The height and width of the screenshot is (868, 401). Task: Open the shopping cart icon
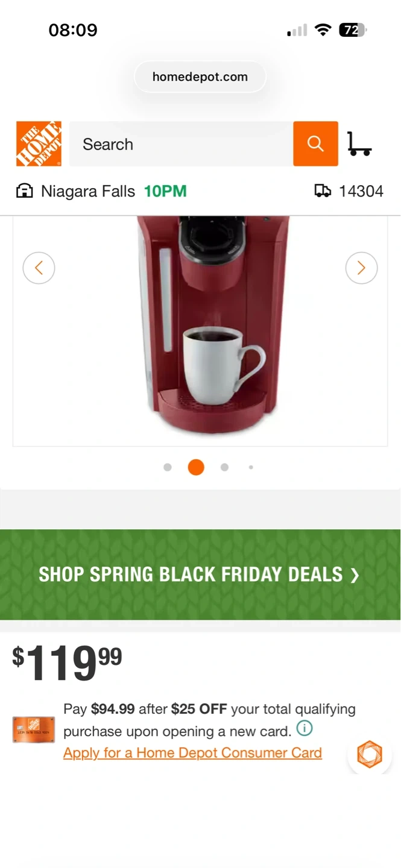[x=359, y=144]
